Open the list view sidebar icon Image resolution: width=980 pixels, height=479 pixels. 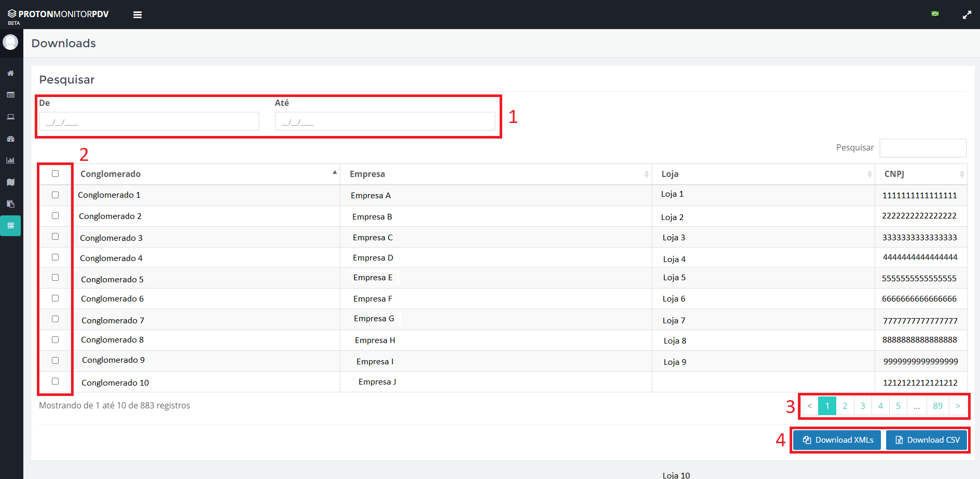pos(10,95)
